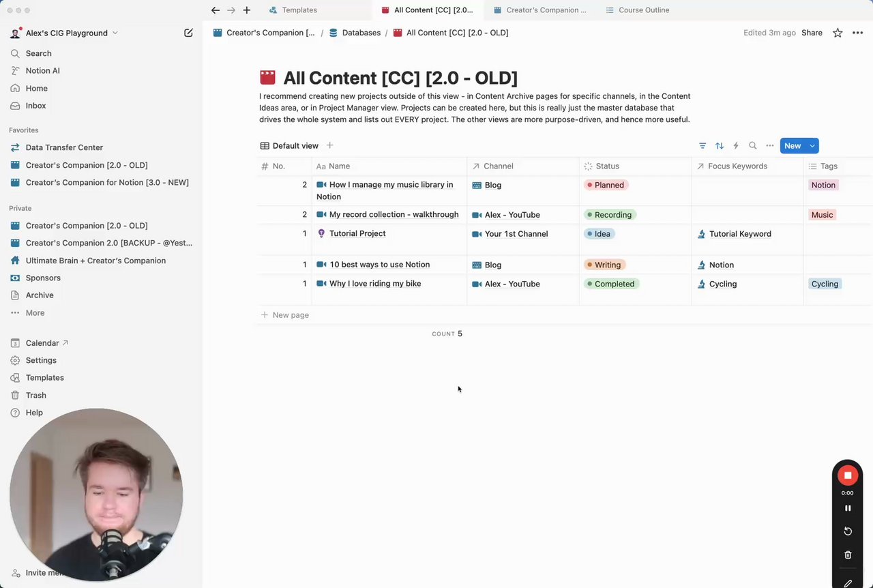The image size is (873, 588).
Task: Open automations lightning bolt icon
Action: tap(736, 145)
